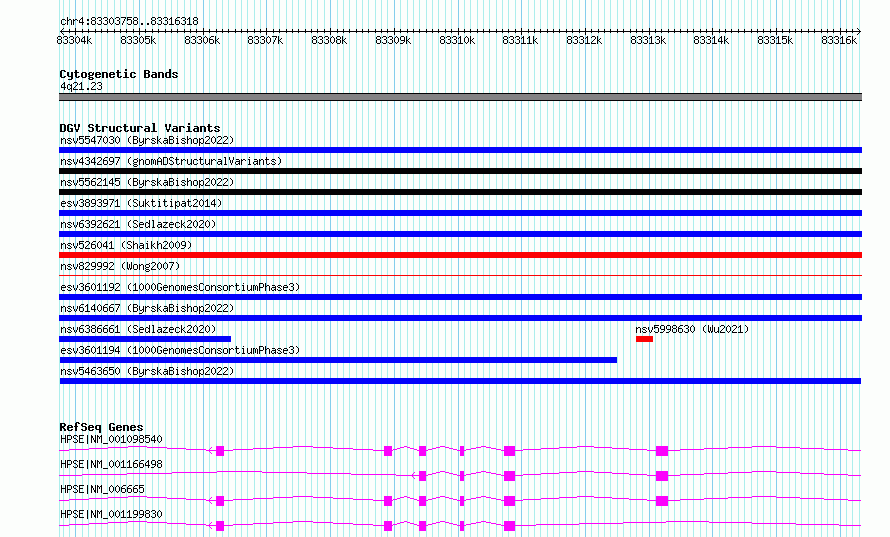Open variant esv3601192 (1000GenomesConsortiumPhase3) label
890x537 pixels.
pos(180,287)
